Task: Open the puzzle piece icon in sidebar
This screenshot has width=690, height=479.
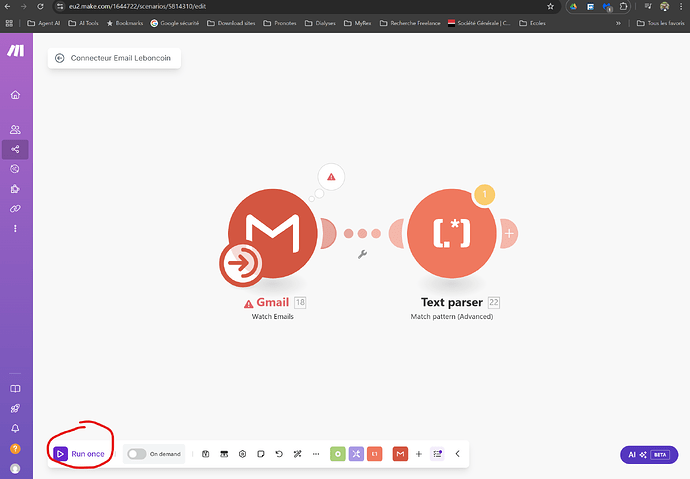Action: (15, 189)
